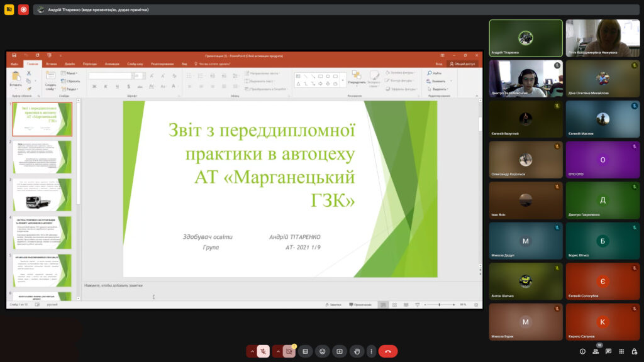Open host controls lock icon
644x362 pixels.
[x=635, y=351]
